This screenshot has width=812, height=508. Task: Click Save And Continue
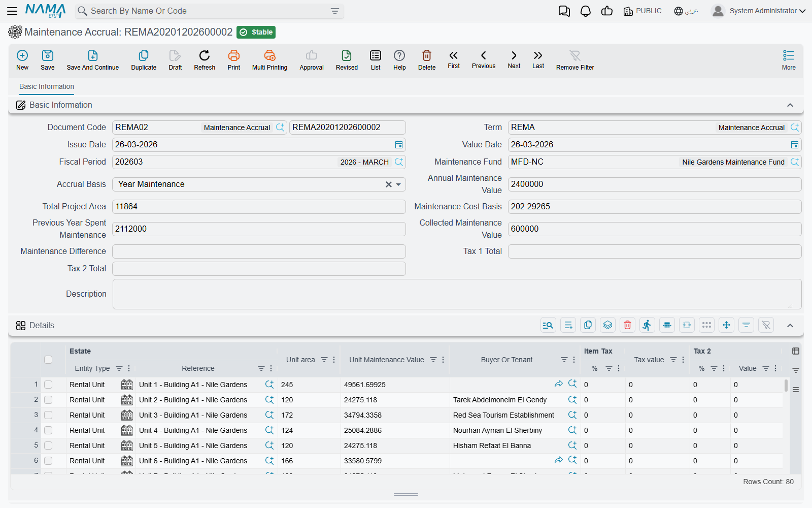tap(93, 60)
